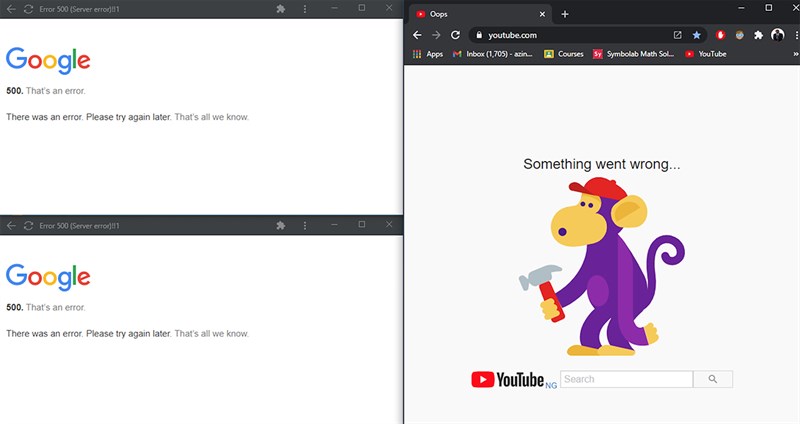Open Symbolab Math Solver bookmark
Image resolution: width=800 pixels, height=424 pixels.
[x=634, y=54]
